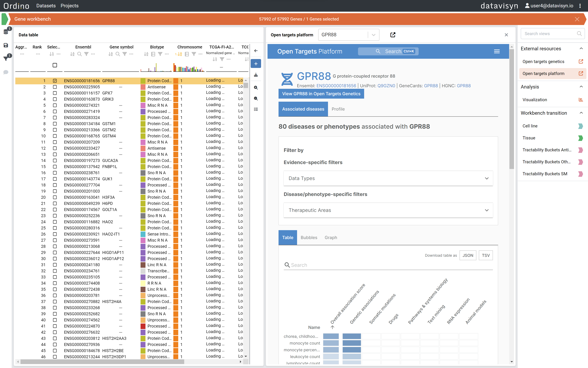This screenshot has height=368, width=588.
Task: Click the filter icon in TCGA-FI-A2 column
Action: tap(222, 59)
